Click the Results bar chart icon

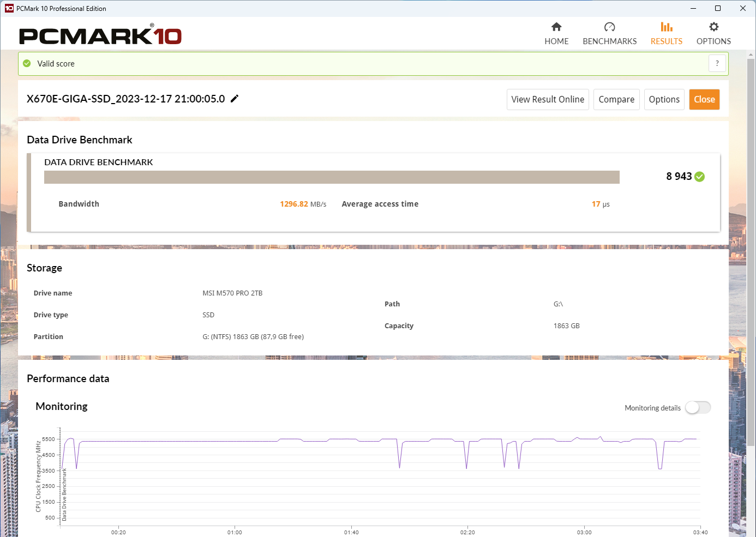pos(667,27)
